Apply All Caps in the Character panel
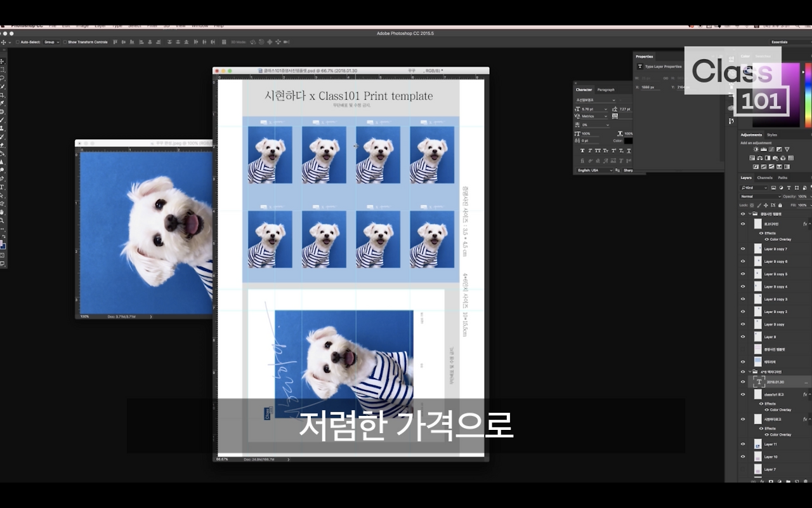Image resolution: width=812 pixels, height=508 pixels. coord(597,150)
